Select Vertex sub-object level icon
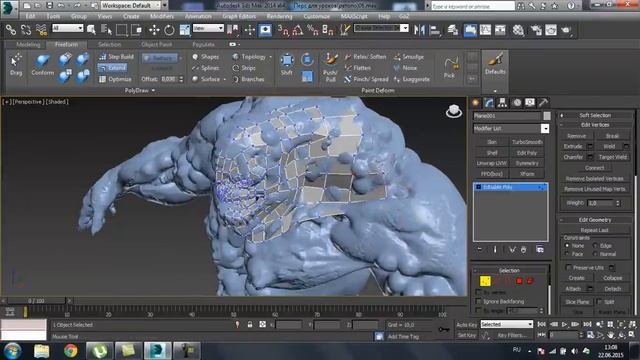Screen dimensions: 640x360 point(485,281)
